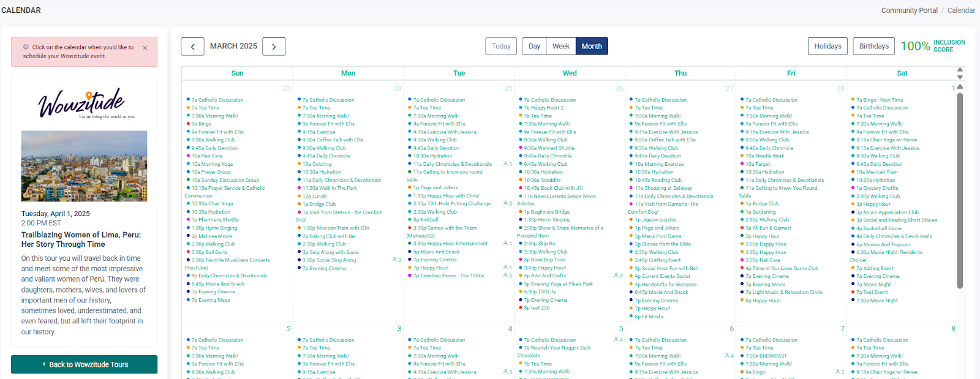Click the scrollbar up arrow on calendar
The image size is (980, 379).
(960, 87)
